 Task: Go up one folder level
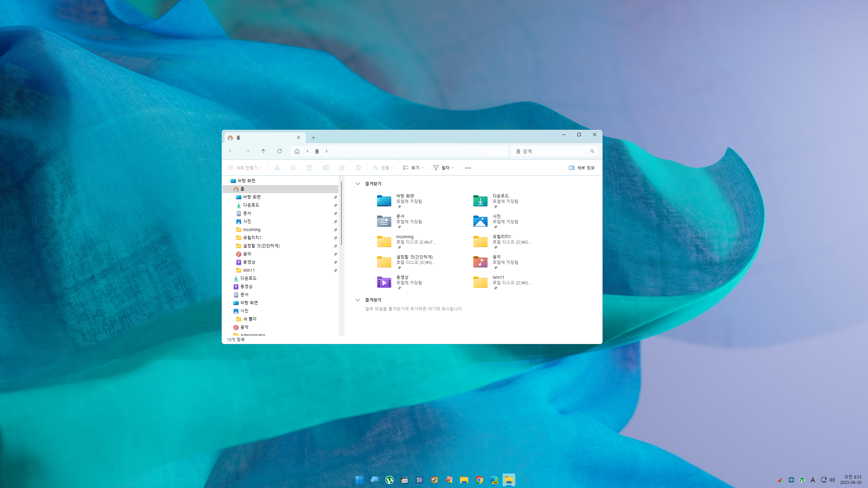(x=263, y=151)
